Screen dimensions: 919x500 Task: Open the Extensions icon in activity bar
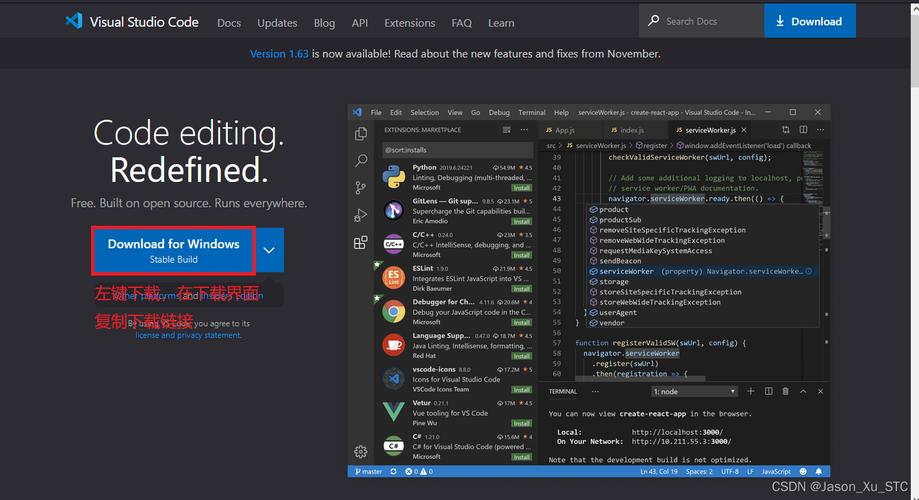pos(360,242)
